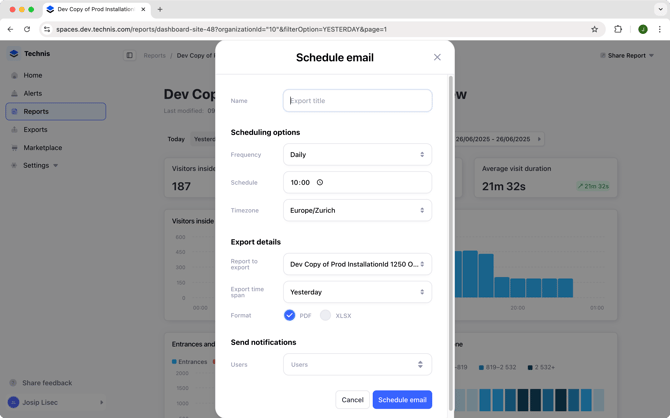This screenshot has width=670, height=418.
Task: Select XLSX format option
Action: coord(326,315)
